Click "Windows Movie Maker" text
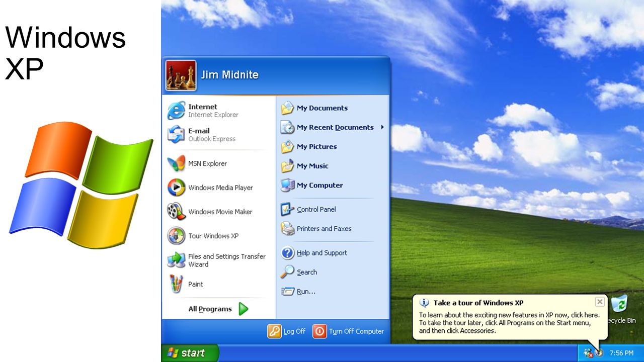644x362 pixels. click(x=220, y=212)
